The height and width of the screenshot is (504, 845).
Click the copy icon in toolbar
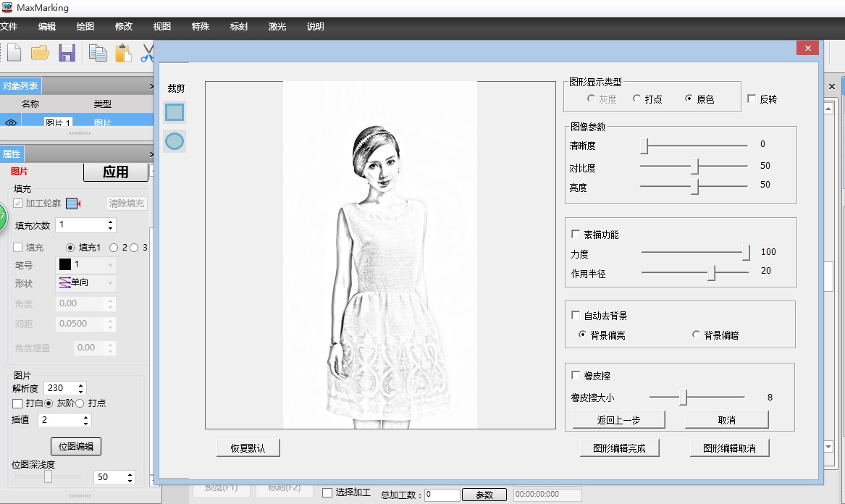(97, 53)
